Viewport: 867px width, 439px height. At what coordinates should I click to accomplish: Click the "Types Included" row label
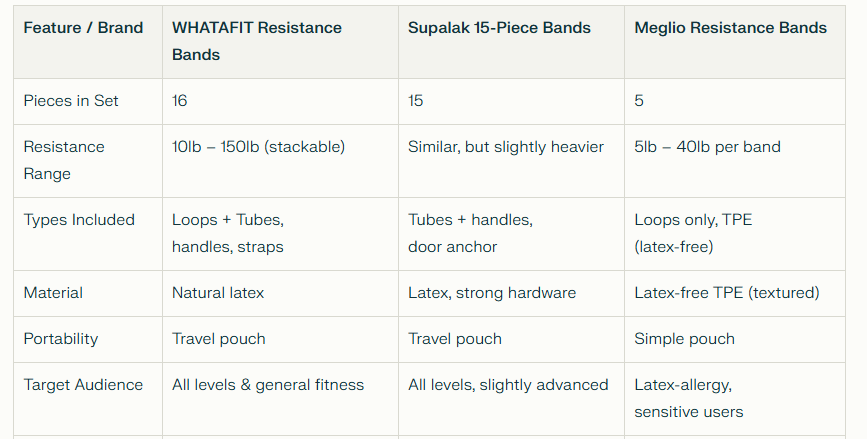click(79, 220)
